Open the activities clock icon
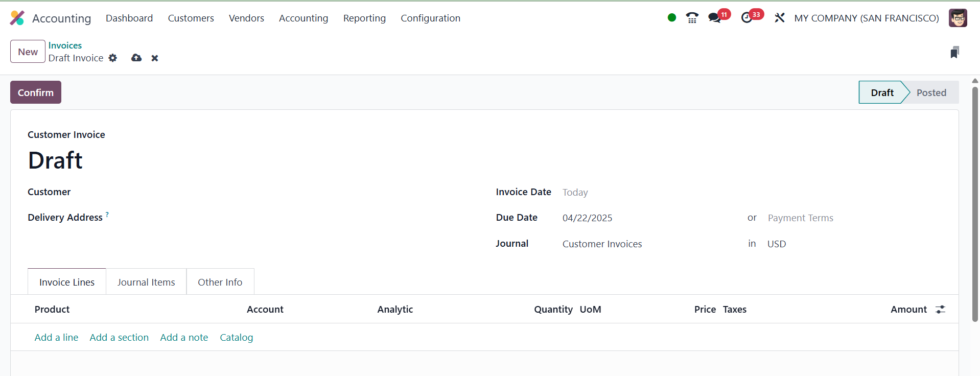The width and height of the screenshot is (980, 376). click(746, 18)
